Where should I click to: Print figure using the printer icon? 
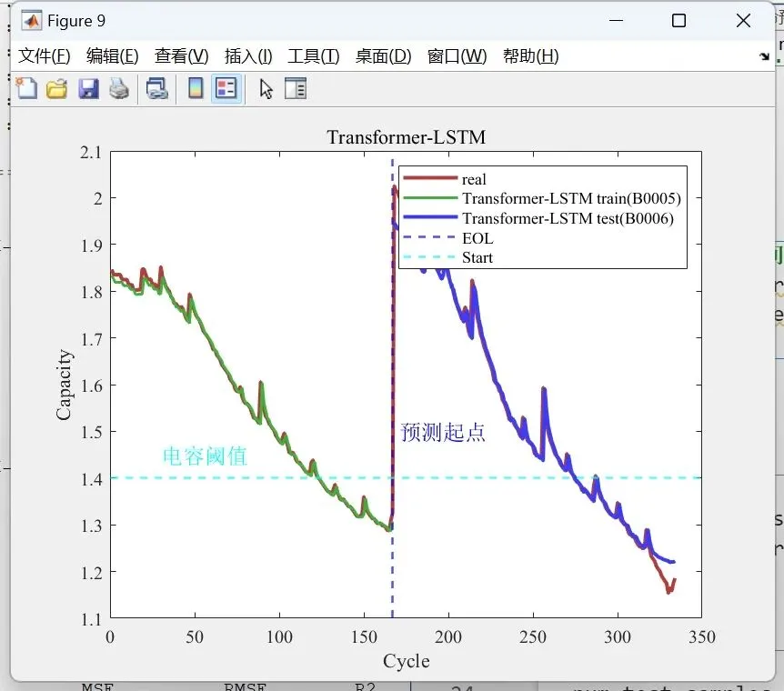[119, 88]
